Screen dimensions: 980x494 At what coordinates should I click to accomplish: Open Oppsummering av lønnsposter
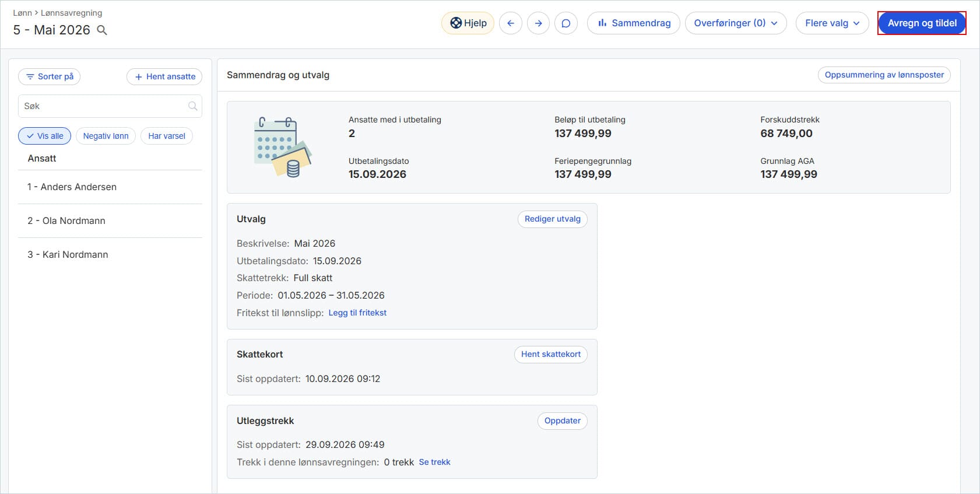(884, 75)
